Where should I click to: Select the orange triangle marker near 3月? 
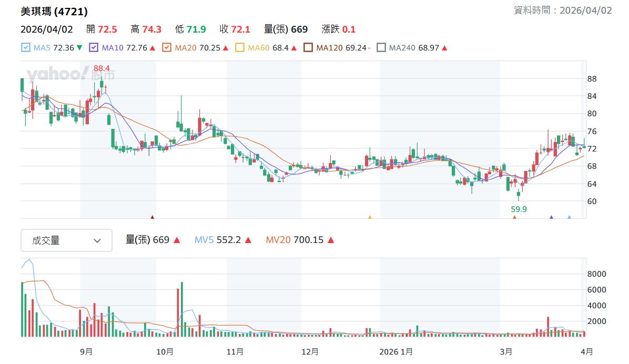[515, 217]
